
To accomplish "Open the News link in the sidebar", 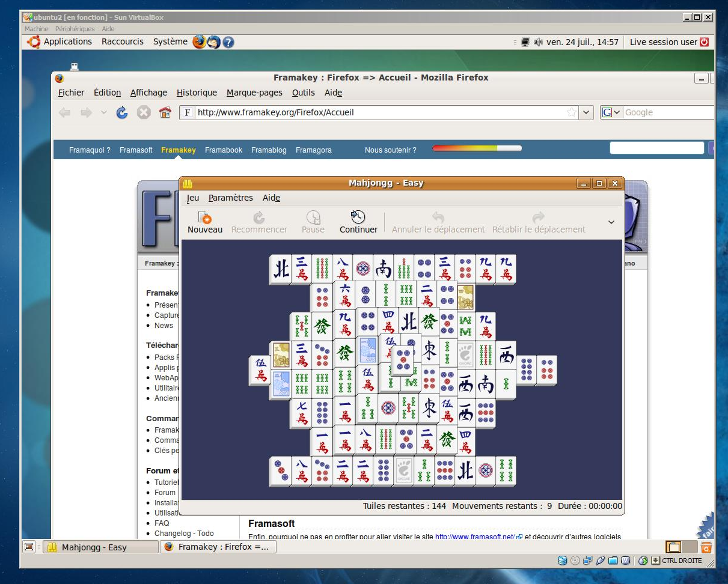I will point(164,326).
